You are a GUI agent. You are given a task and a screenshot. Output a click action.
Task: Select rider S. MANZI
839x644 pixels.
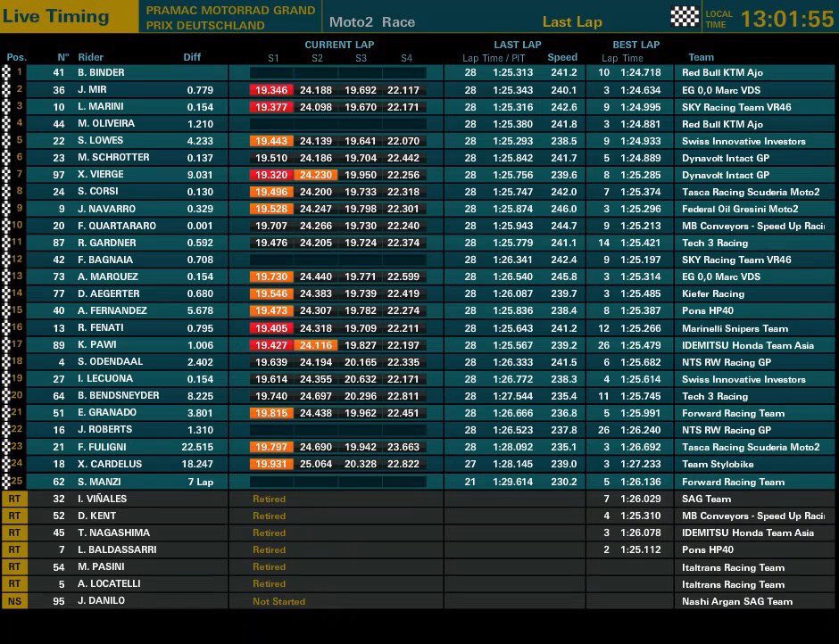pos(99,482)
